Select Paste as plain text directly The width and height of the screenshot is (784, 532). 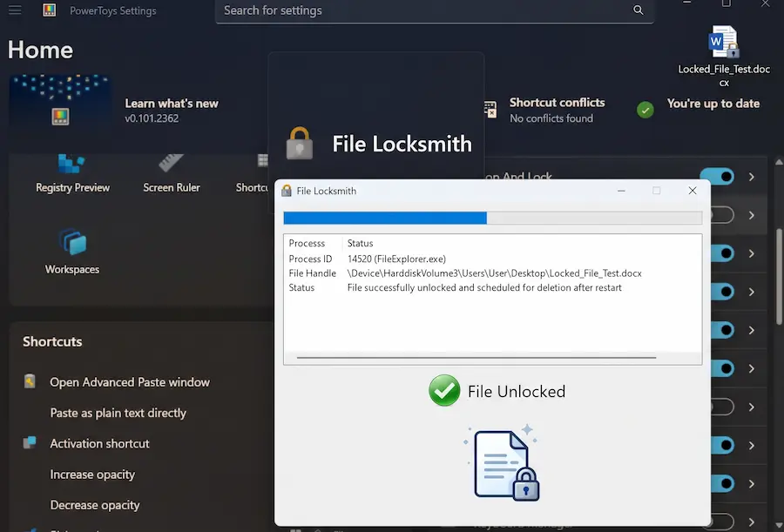pyautogui.click(x=118, y=413)
